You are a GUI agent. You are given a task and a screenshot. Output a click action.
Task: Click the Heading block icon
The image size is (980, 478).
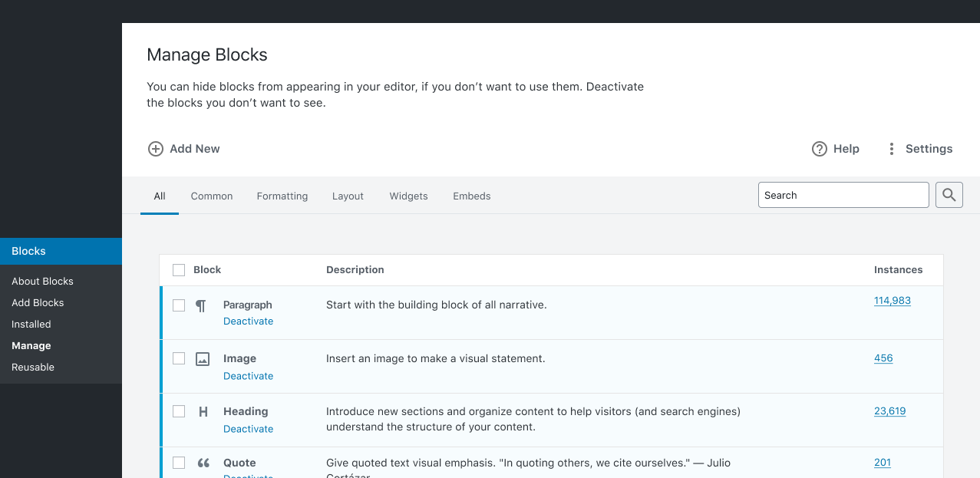pyautogui.click(x=202, y=411)
